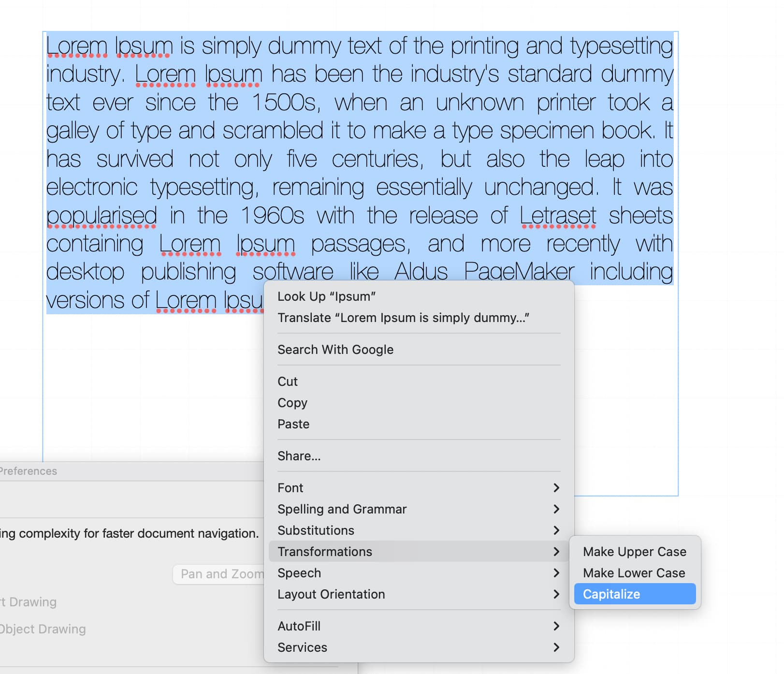Viewport: 784px width, 674px height.
Task: Click "1960s" in the paragraph
Action: [x=272, y=216]
